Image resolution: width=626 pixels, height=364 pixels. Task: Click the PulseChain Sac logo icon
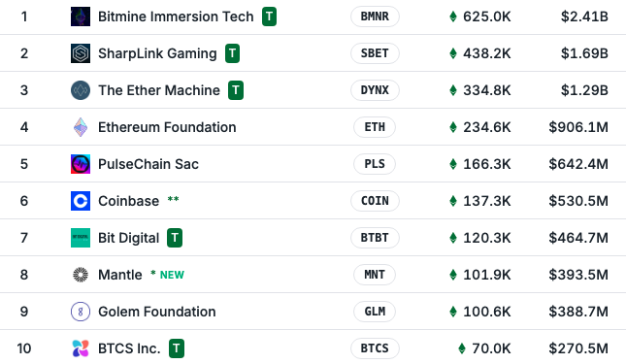point(81,164)
